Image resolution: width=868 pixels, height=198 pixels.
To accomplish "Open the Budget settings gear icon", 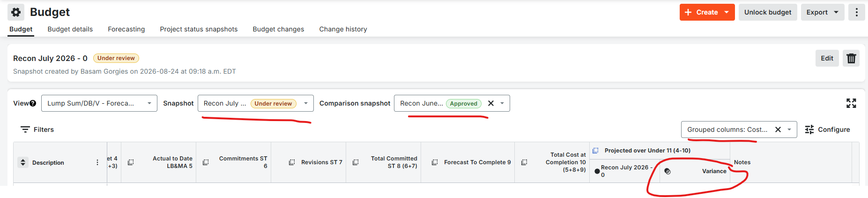I will click(16, 12).
